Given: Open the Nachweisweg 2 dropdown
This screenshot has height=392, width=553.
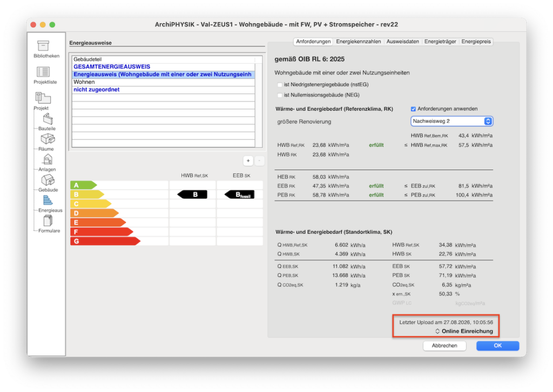Looking at the screenshot, I should (452, 121).
